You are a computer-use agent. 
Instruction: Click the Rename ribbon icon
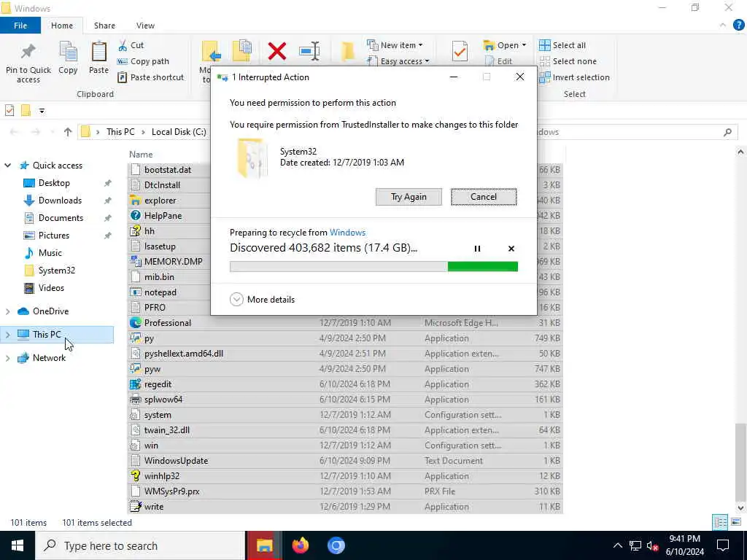coord(309,51)
